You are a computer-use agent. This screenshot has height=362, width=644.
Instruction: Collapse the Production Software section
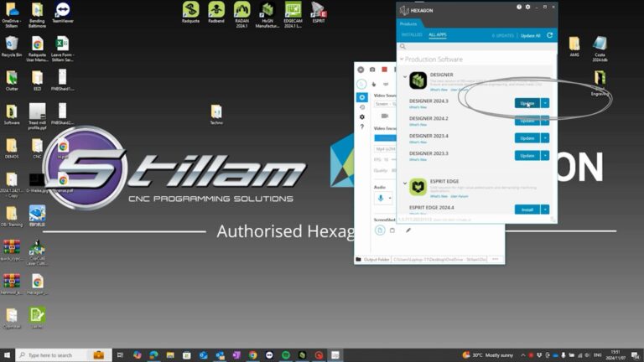pyautogui.click(x=402, y=59)
